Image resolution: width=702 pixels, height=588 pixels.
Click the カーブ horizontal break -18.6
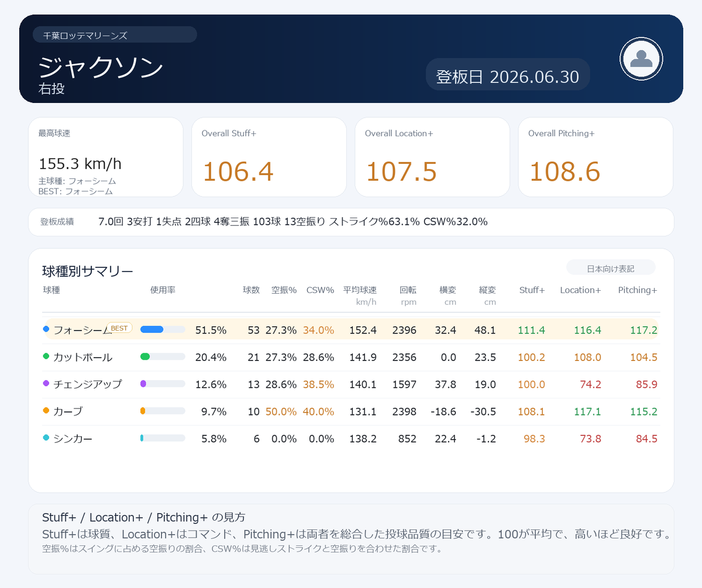pos(443,411)
